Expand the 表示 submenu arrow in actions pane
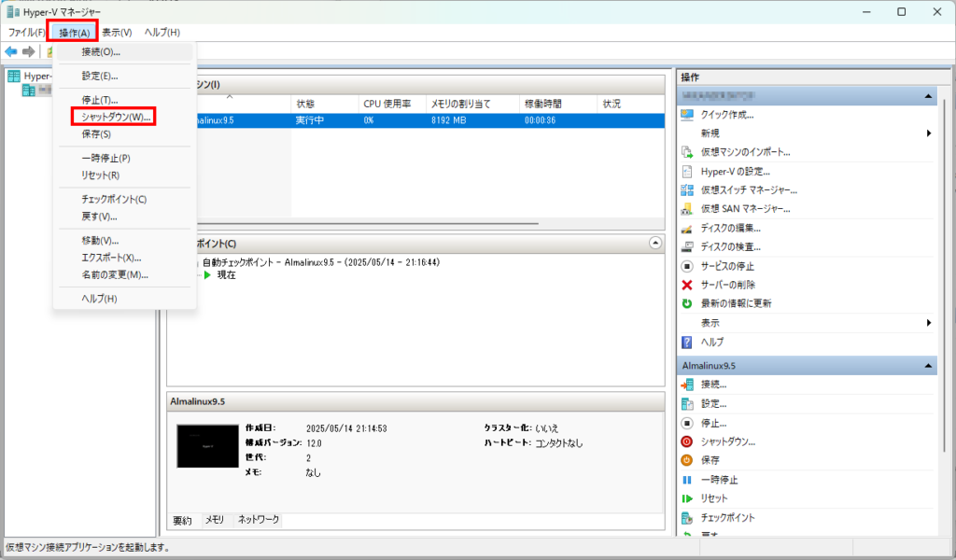This screenshot has width=956, height=560. (929, 323)
